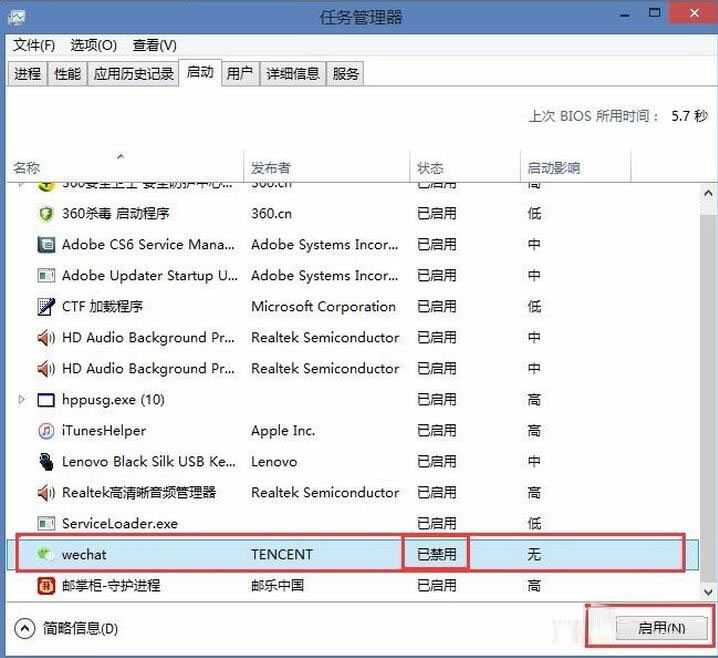
Task: Click the scrollbar down arrow in startup list
Action: (707, 591)
